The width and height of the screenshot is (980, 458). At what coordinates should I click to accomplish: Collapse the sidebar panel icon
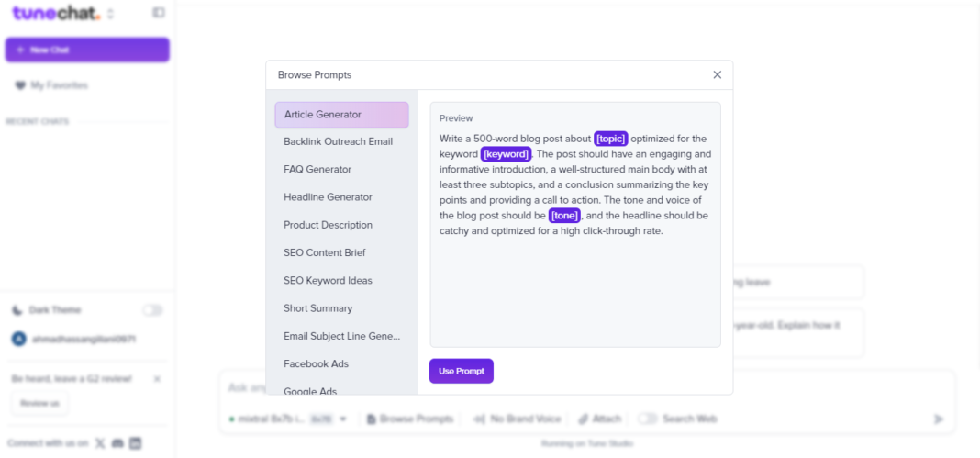[x=159, y=13]
